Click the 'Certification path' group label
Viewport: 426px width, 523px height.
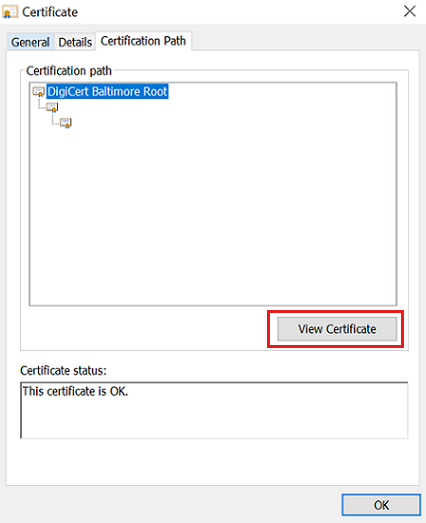point(69,71)
